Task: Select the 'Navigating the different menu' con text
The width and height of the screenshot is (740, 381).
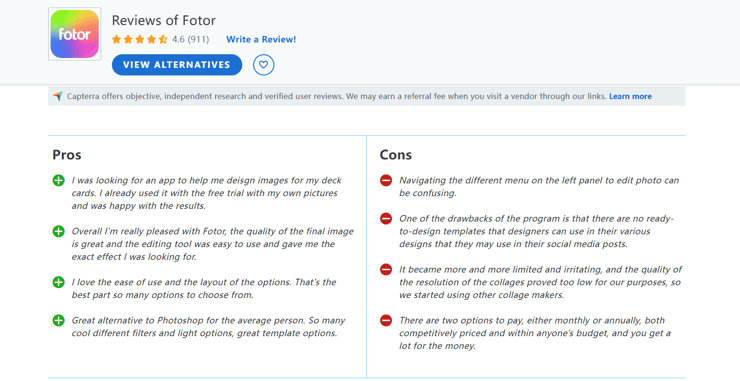Action: [539, 186]
